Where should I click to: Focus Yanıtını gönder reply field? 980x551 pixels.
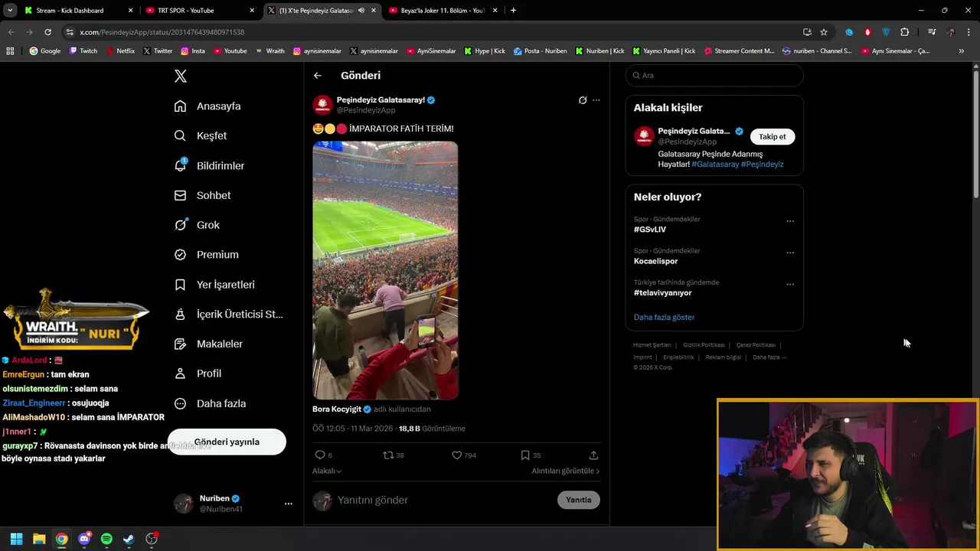coord(444,500)
